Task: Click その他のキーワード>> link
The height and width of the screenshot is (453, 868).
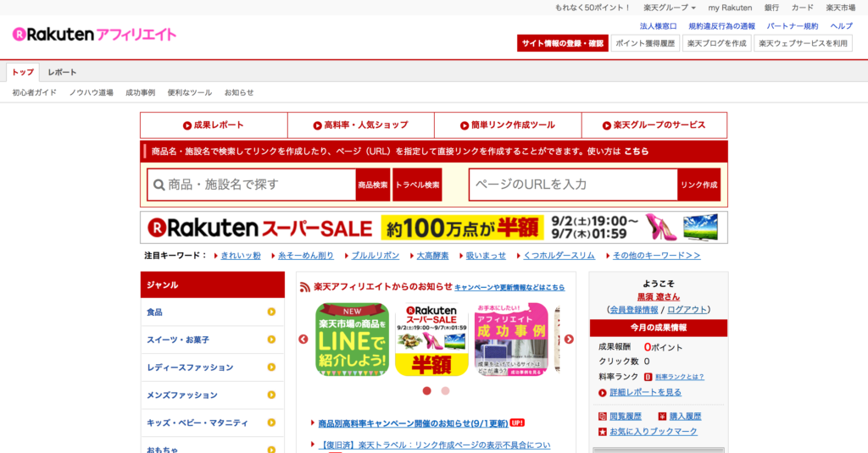Action: tap(657, 256)
